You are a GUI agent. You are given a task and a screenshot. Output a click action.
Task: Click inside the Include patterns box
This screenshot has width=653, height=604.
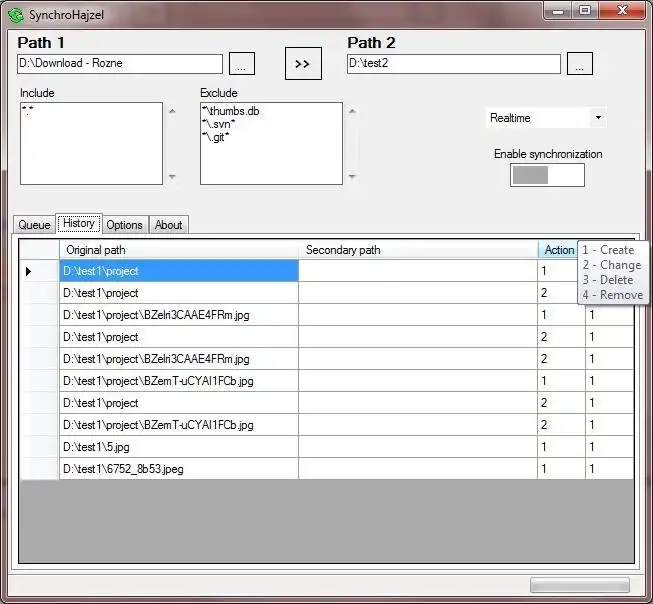pos(91,143)
